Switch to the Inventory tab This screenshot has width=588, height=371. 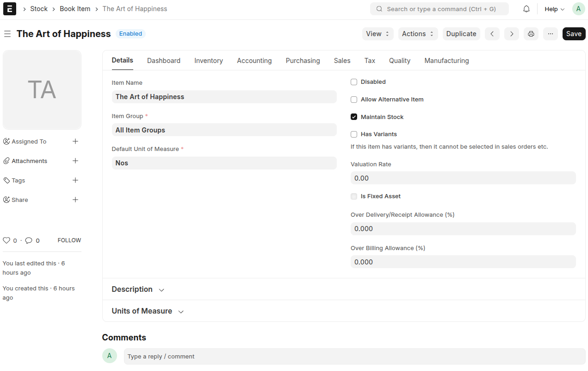click(x=208, y=60)
